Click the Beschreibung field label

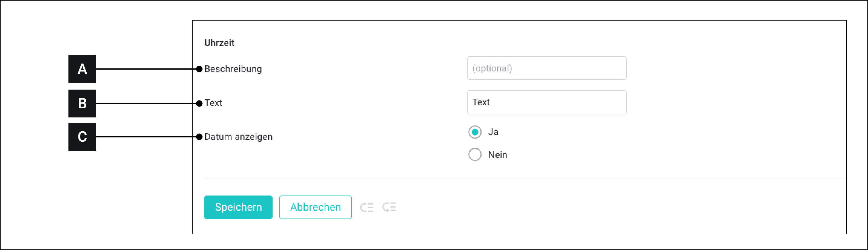[x=233, y=69]
